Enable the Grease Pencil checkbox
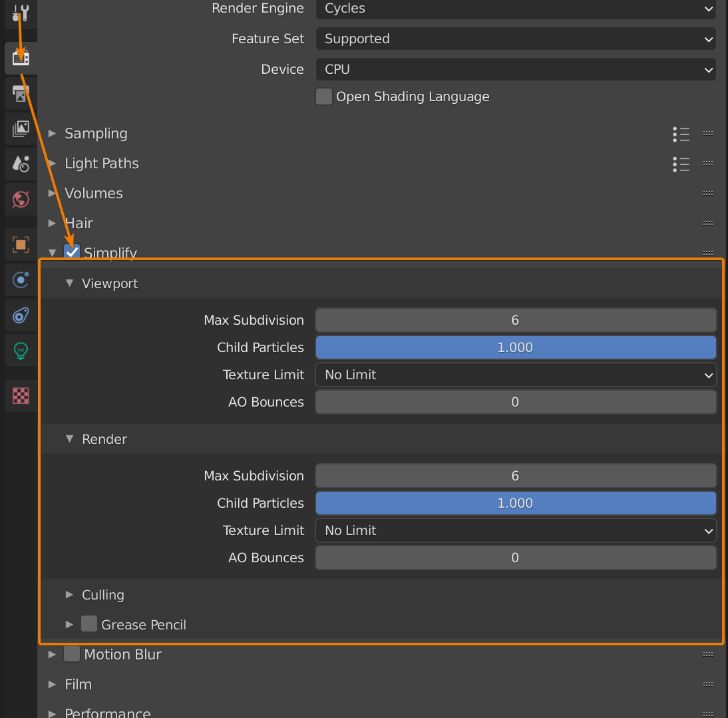Image resolution: width=728 pixels, height=718 pixels. tap(89, 624)
